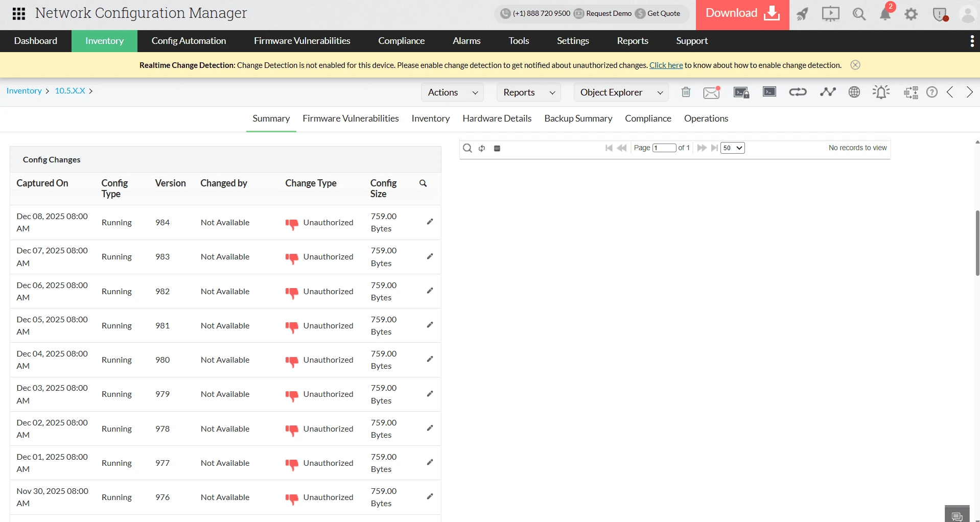
Task: Click the sync/loop connection icon
Action: click(x=798, y=92)
